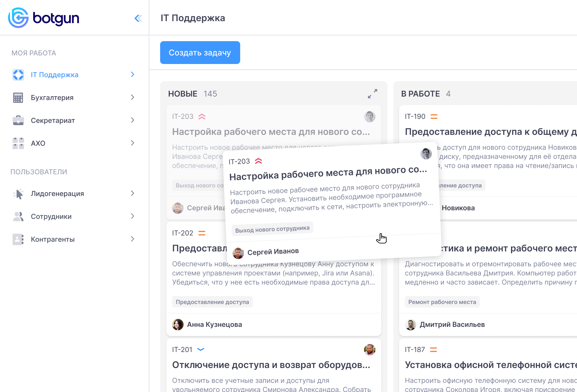Click the IT Поддержка page title
This screenshot has height=392, width=577.
tap(193, 18)
